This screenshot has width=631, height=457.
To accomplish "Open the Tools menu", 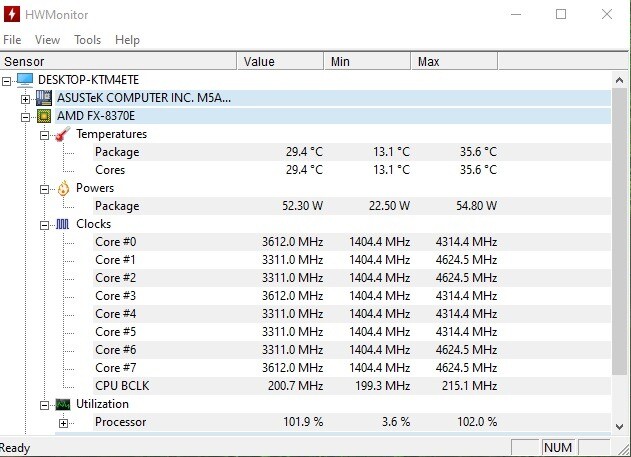I will pyautogui.click(x=87, y=40).
